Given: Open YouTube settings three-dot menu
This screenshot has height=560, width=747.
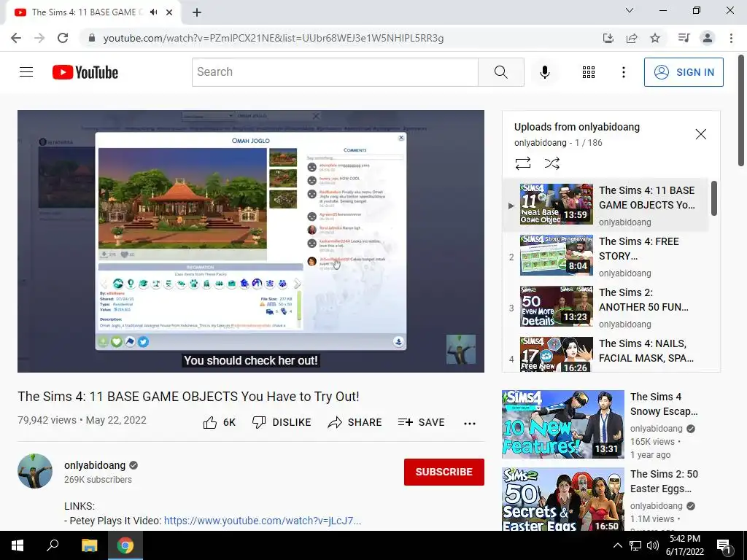Looking at the screenshot, I should (623, 72).
